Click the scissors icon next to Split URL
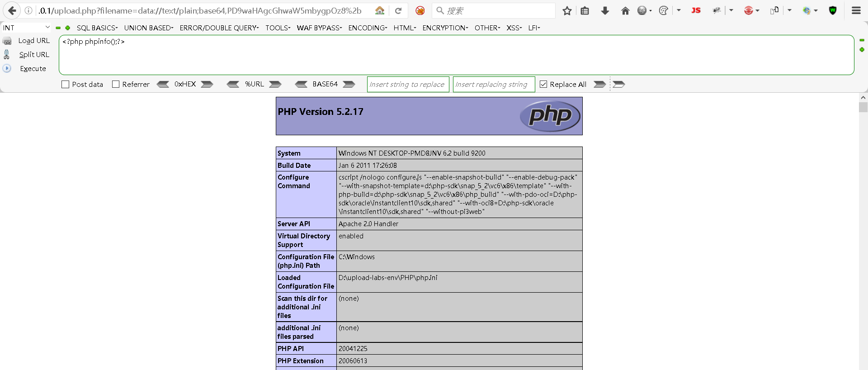 click(6, 54)
